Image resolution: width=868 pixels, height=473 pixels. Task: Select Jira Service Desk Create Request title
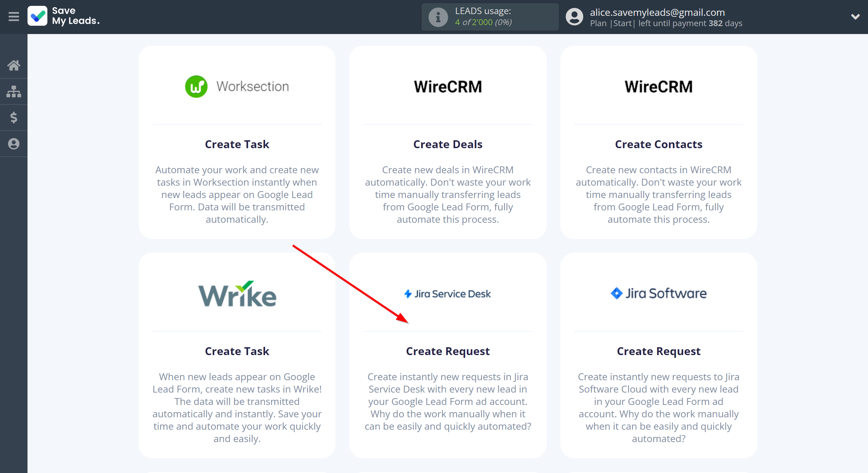[448, 351]
